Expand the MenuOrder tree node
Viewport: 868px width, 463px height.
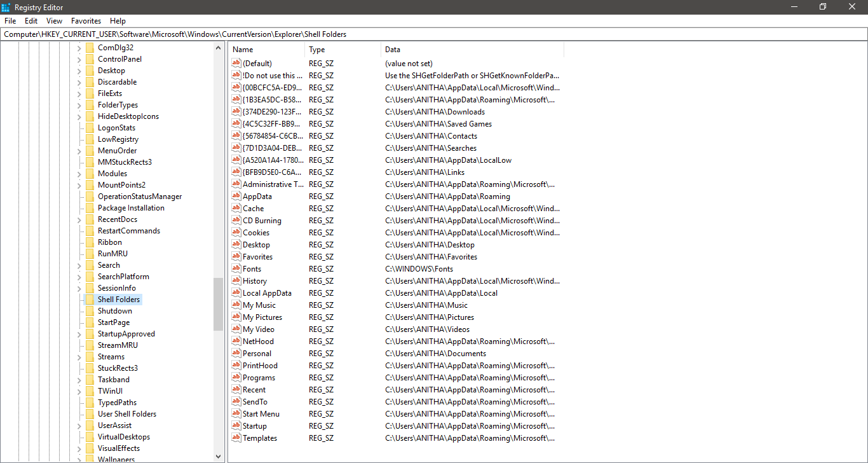[x=79, y=151]
